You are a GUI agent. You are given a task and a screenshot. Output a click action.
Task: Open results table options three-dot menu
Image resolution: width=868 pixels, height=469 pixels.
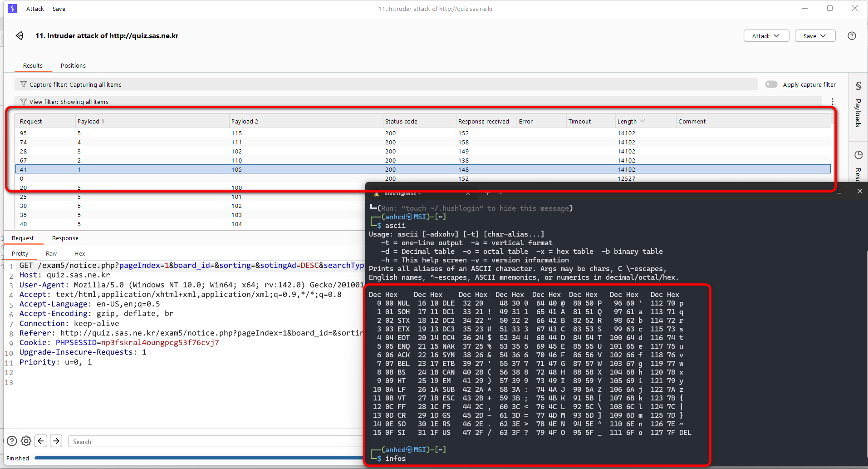832,102
